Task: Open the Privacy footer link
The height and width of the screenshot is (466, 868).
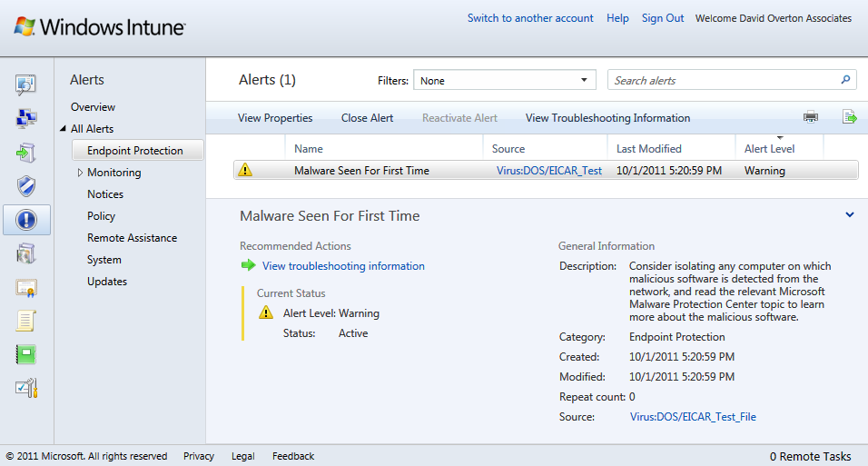Action: click(199, 455)
